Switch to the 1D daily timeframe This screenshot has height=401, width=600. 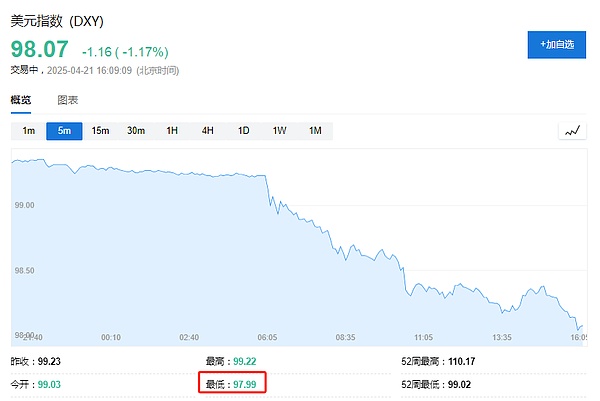point(243,131)
